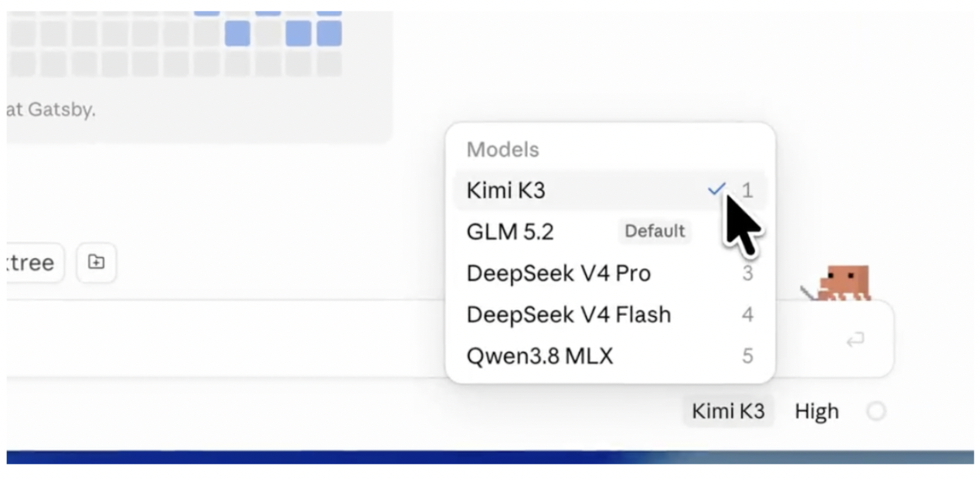Pick DeepSeek V4 Pro model

610,273
